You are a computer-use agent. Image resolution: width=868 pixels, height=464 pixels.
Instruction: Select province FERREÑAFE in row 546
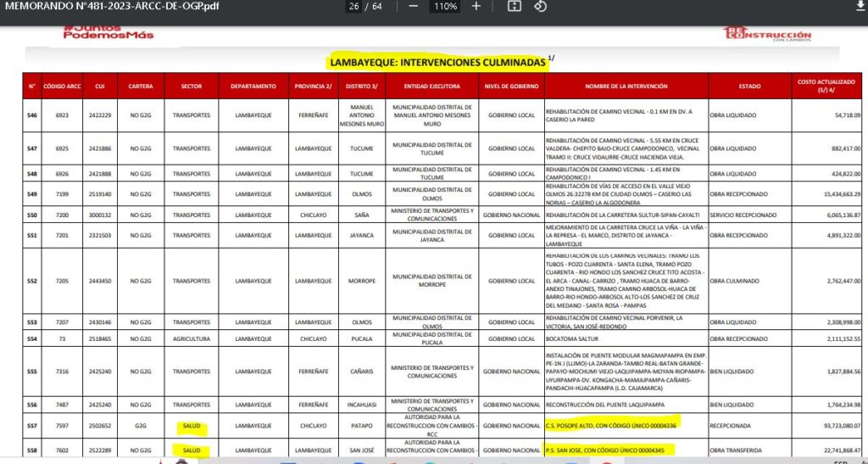tap(313, 115)
